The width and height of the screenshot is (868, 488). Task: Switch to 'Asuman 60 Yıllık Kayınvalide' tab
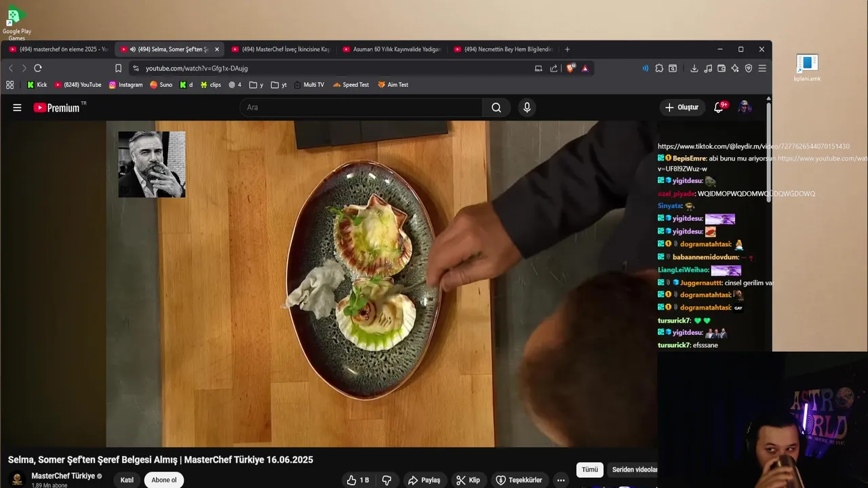[392, 49]
